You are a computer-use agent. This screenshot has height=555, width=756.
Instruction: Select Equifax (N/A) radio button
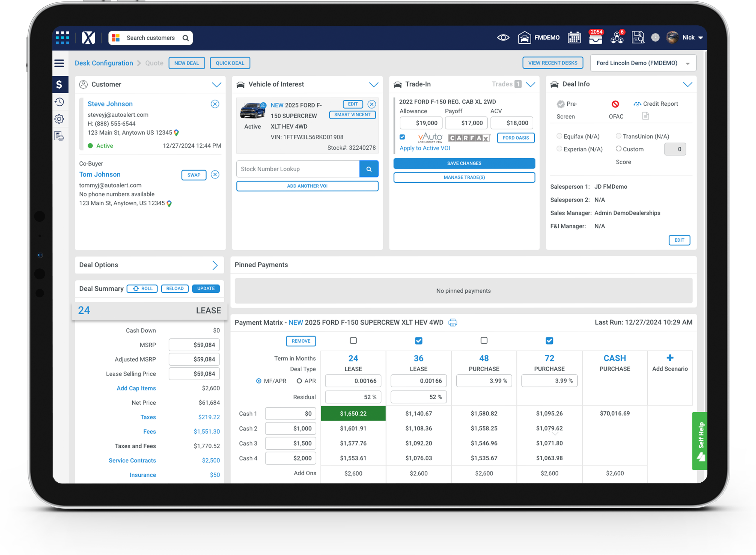click(559, 136)
